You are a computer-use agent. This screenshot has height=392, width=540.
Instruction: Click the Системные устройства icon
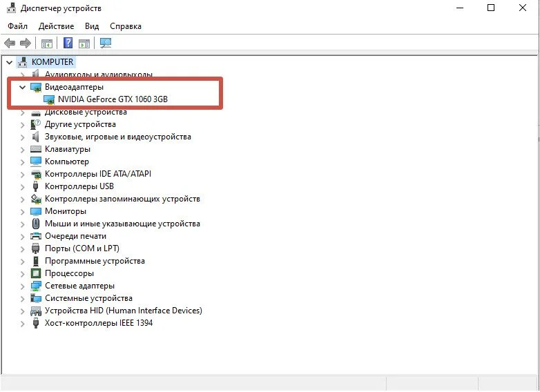pos(36,298)
